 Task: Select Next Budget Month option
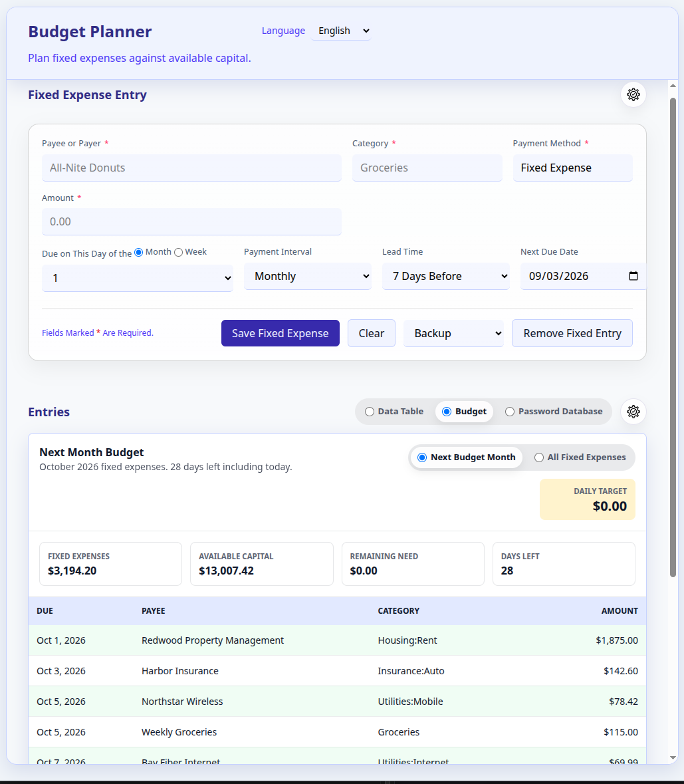(x=466, y=457)
